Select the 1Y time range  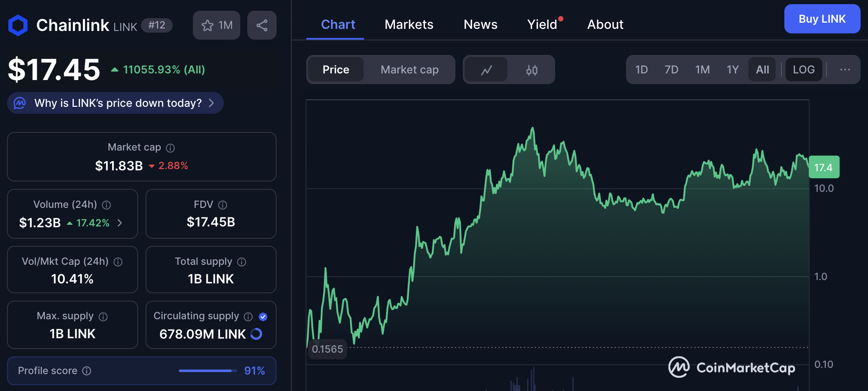(732, 70)
